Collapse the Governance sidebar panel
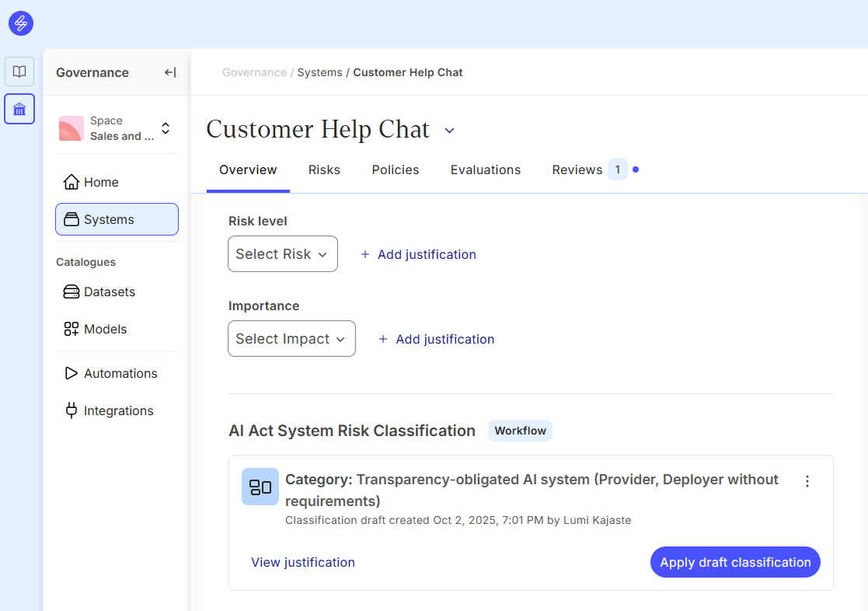868x611 pixels. [170, 72]
